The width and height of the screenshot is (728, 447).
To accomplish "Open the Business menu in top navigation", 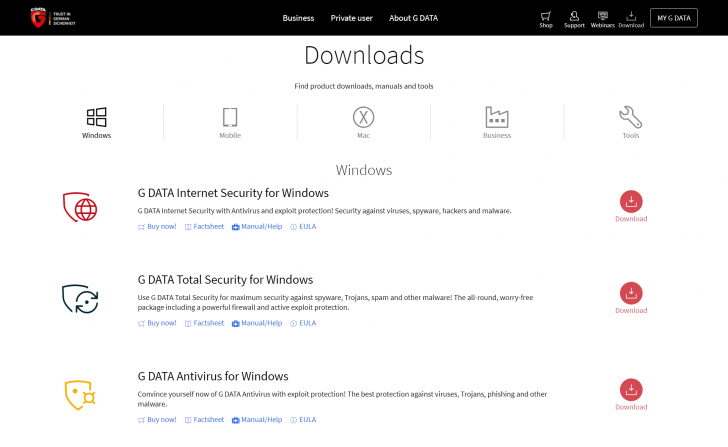I will (x=298, y=18).
